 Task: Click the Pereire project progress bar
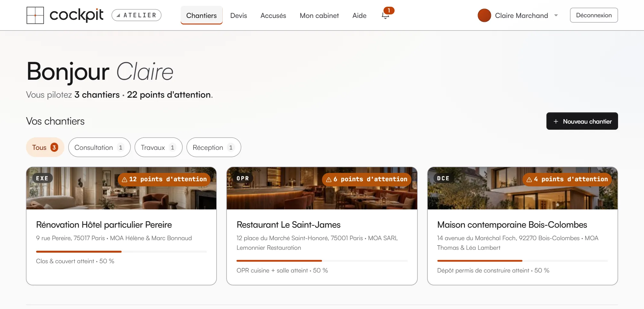(121, 252)
